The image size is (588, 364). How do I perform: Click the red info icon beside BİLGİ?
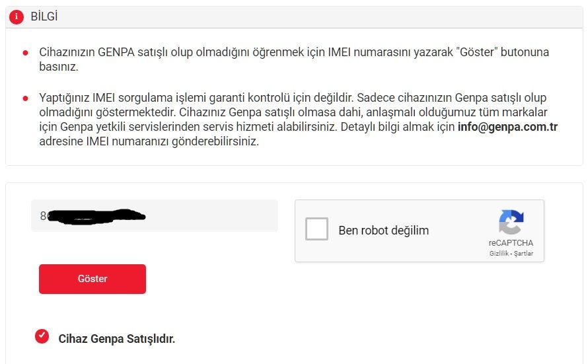click(17, 17)
